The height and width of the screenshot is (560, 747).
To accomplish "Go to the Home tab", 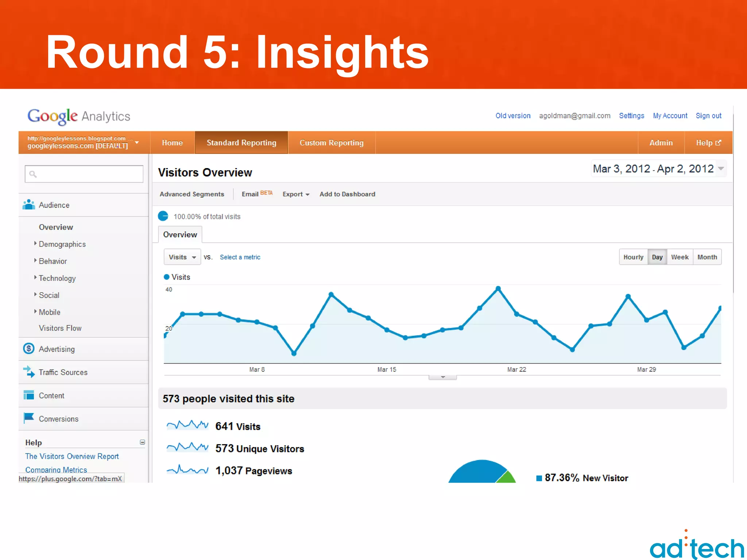I will pyautogui.click(x=172, y=143).
